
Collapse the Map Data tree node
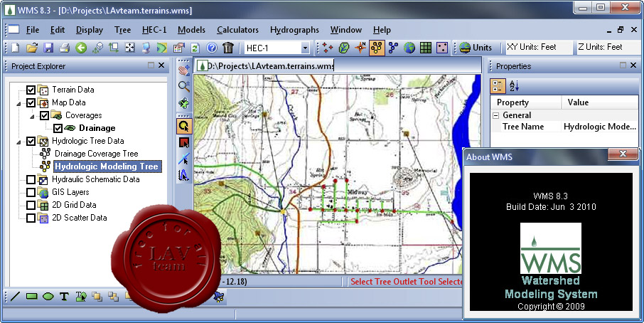[x=19, y=104]
